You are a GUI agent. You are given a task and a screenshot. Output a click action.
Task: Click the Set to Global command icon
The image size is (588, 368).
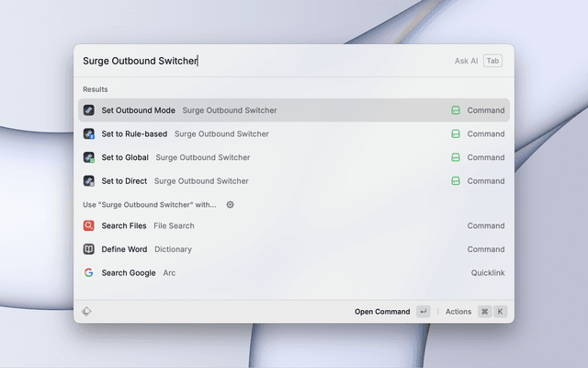click(89, 157)
